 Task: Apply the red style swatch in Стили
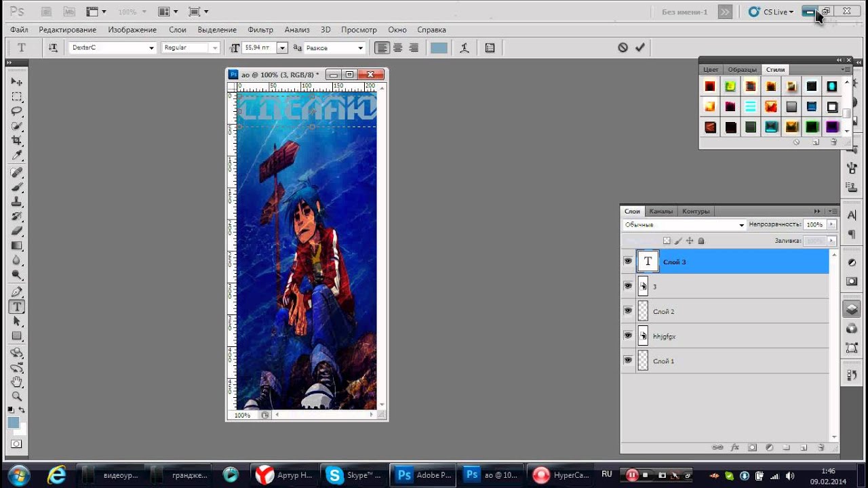709,86
